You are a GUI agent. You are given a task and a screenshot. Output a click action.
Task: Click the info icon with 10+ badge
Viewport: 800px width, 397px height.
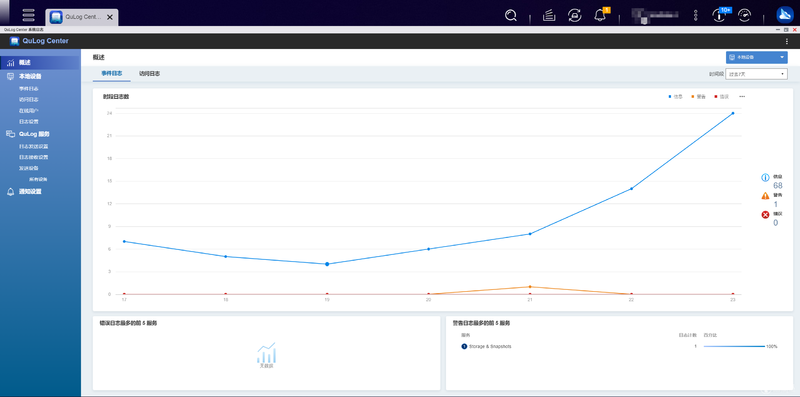pyautogui.click(x=719, y=15)
